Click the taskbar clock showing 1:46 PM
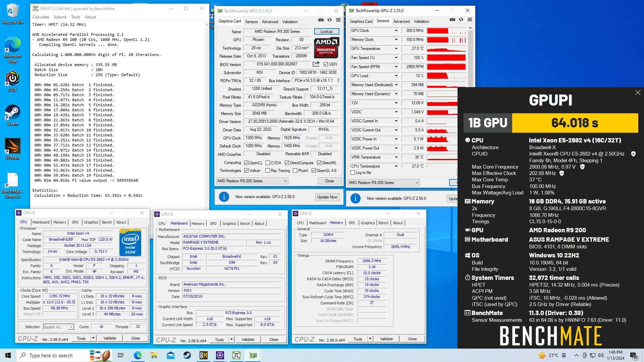The height and width of the screenshot is (362, 644). tap(615, 355)
